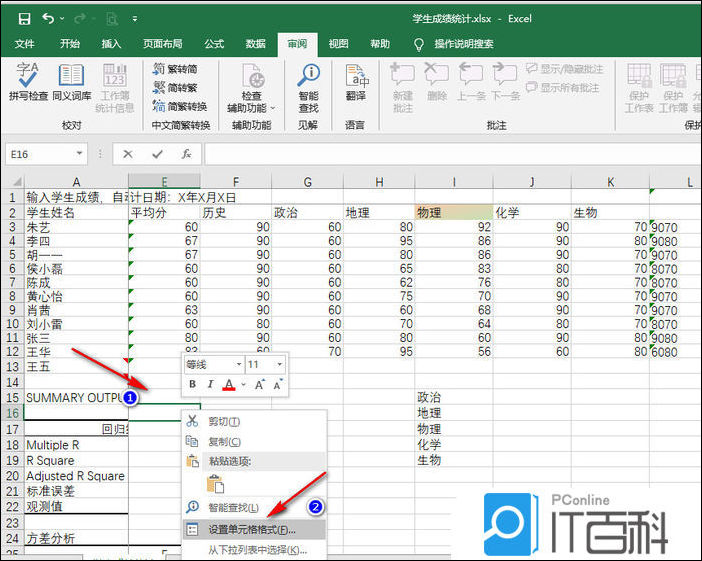The image size is (702, 561).
Task: Expand the Name Box E16 dropdown arrow
Action: coord(79,154)
